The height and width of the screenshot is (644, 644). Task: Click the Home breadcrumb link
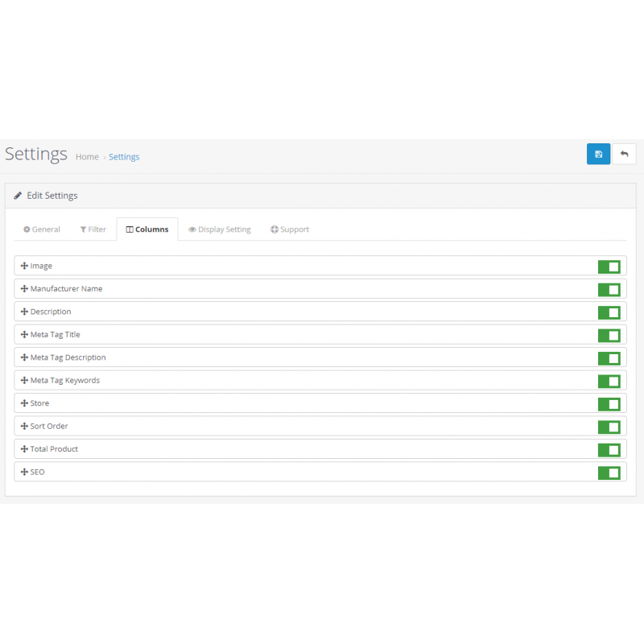tap(87, 157)
